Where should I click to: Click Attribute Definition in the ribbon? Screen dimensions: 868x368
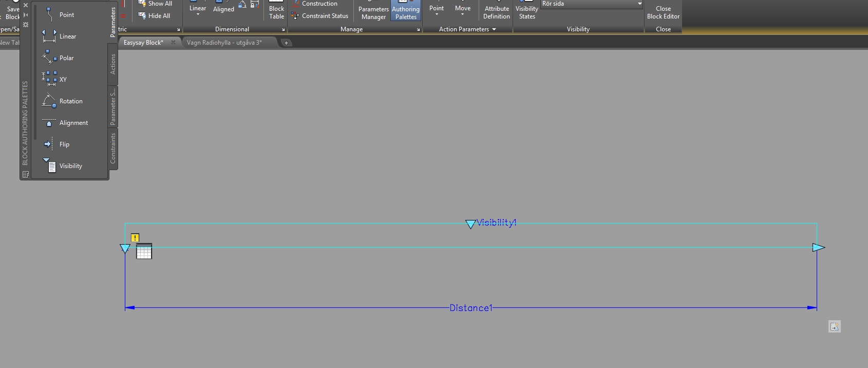coord(497,11)
